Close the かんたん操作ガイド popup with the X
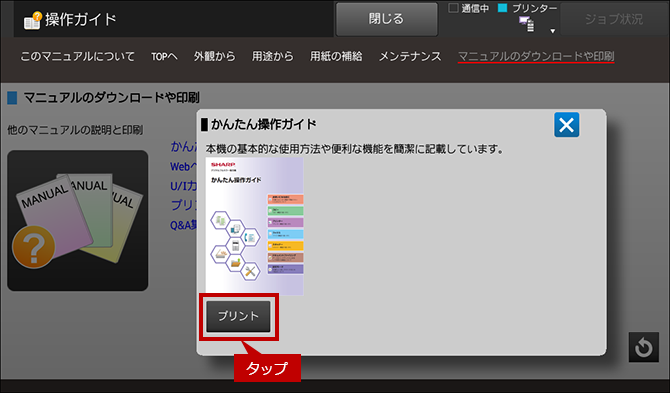 tap(567, 125)
